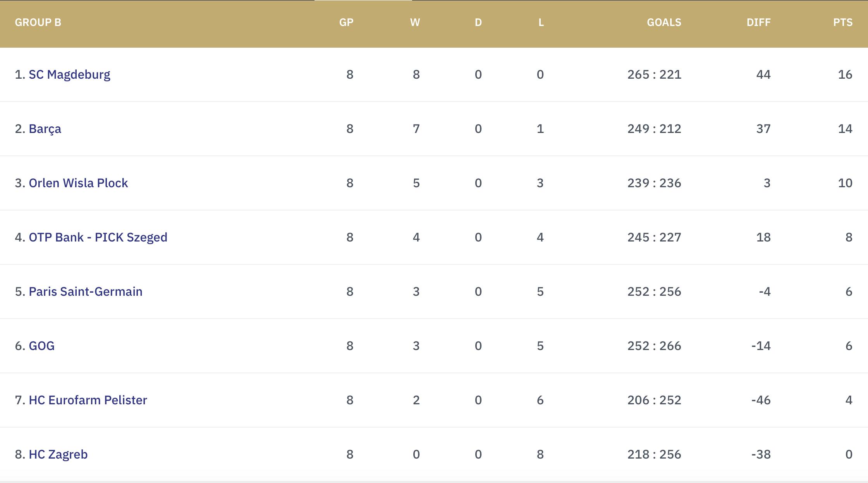This screenshot has height=483, width=868.
Task: Click the DIFF column header
Action: point(758,22)
